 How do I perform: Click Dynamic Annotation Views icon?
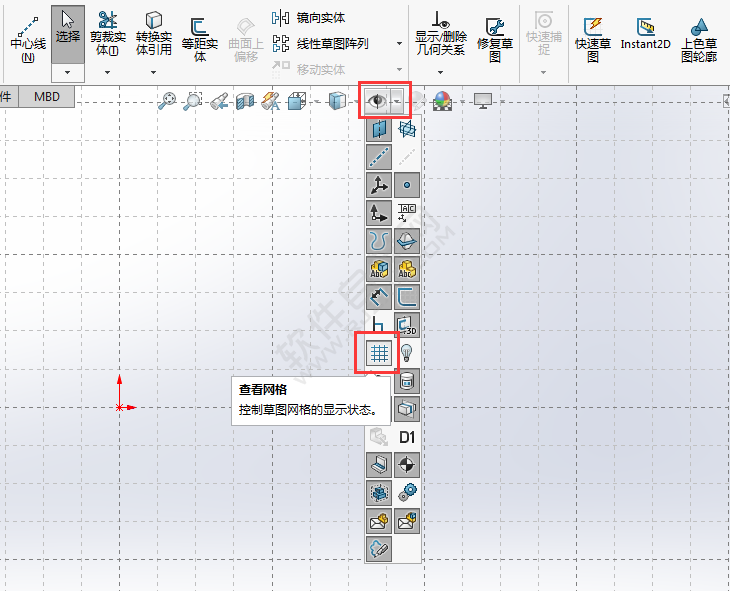point(270,101)
